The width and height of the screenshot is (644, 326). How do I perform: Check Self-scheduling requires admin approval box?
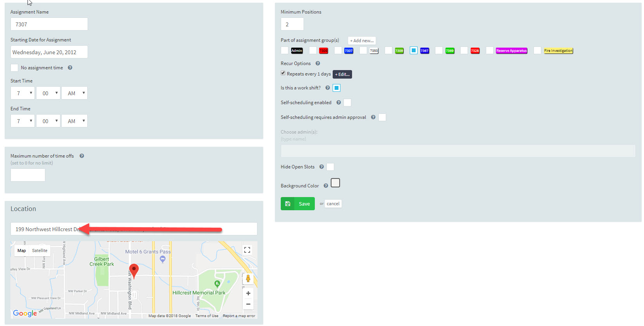pos(382,117)
